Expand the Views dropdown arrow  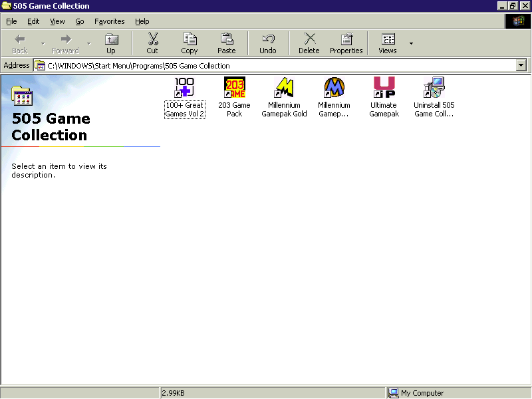pos(411,43)
